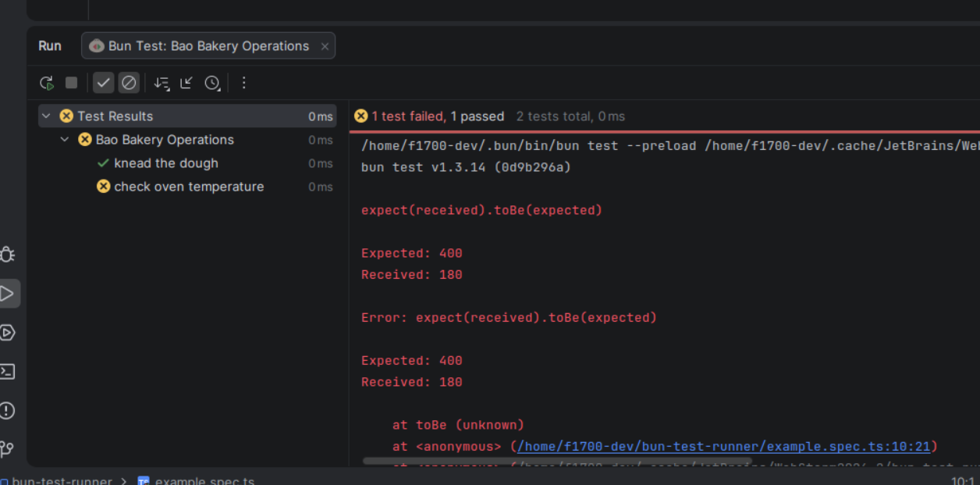Click failed icon beside check oven temperature
This screenshot has width=980, height=485.
pos(103,187)
